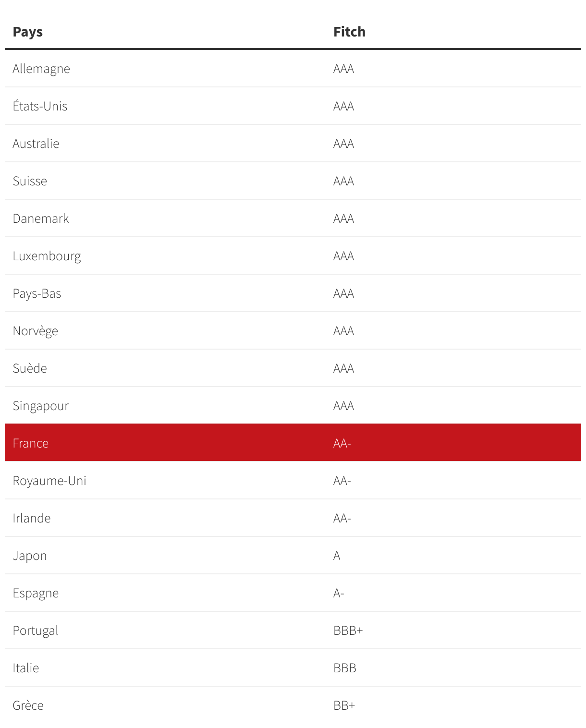Click the Fitch column header

(x=349, y=32)
